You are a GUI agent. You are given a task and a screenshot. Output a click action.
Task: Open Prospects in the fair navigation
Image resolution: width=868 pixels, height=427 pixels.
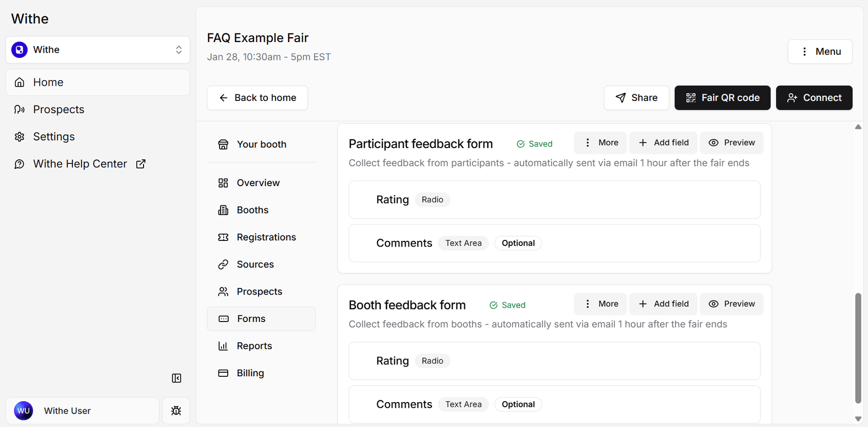261,292
